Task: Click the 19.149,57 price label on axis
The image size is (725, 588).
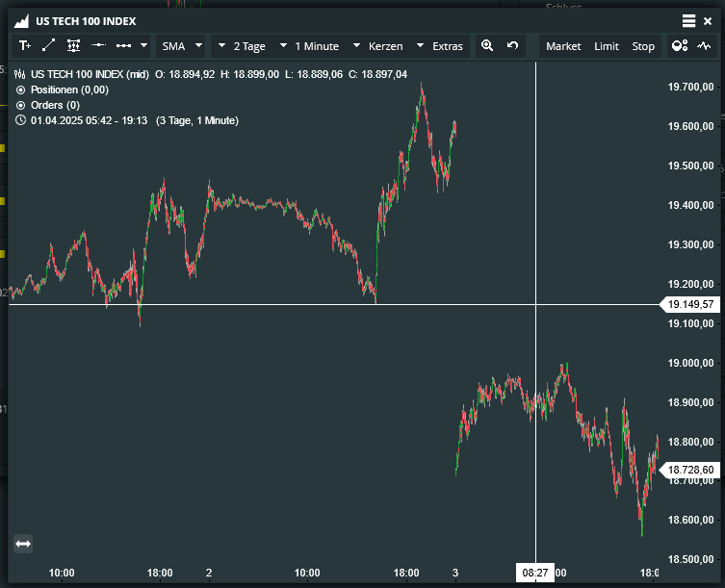Action: (x=689, y=304)
